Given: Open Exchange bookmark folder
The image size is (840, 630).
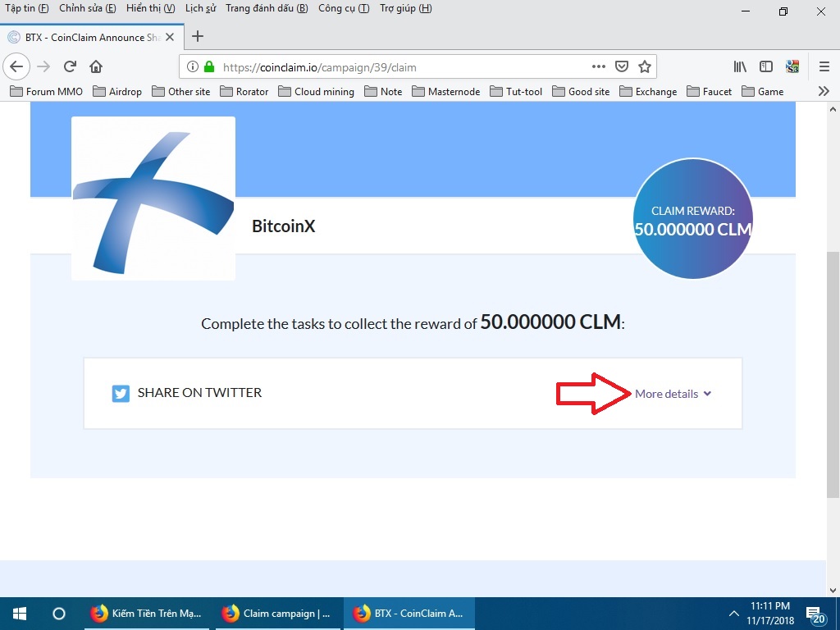Looking at the screenshot, I should pyautogui.click(x=648, y=92).
